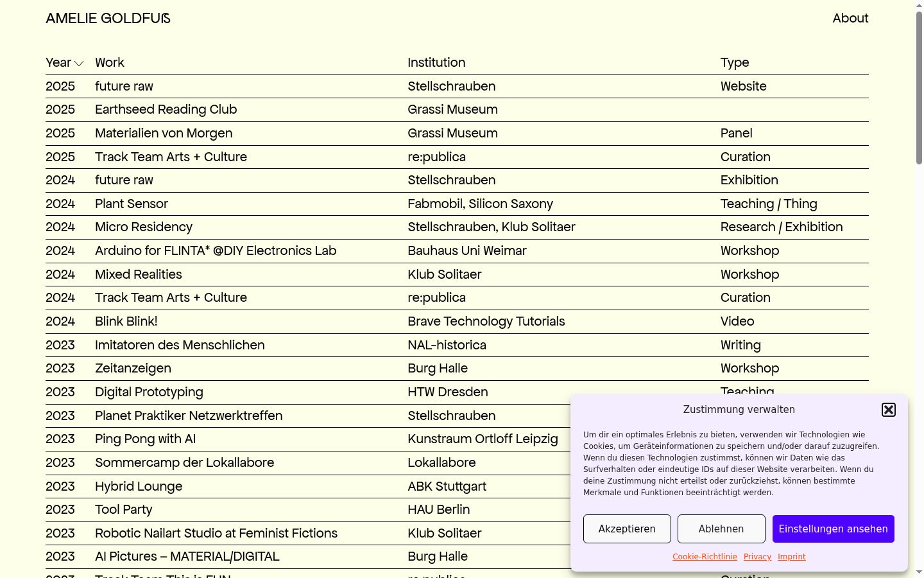The height and width of the screenshot is (578, 924).
Task: Open the 'Tool Party' entry
Action: tap(124, 510)
